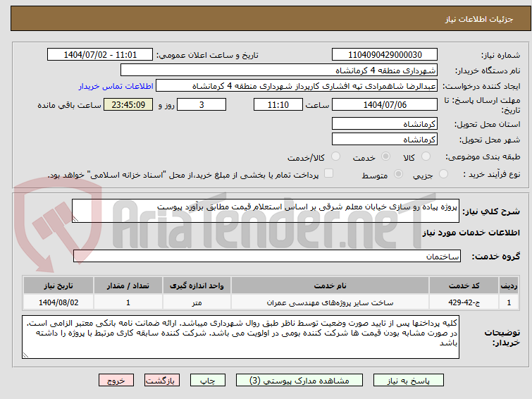This screenshot has height=399, width=532.
Task: Click the چاپ print button
Action: [x=208, y=381]
